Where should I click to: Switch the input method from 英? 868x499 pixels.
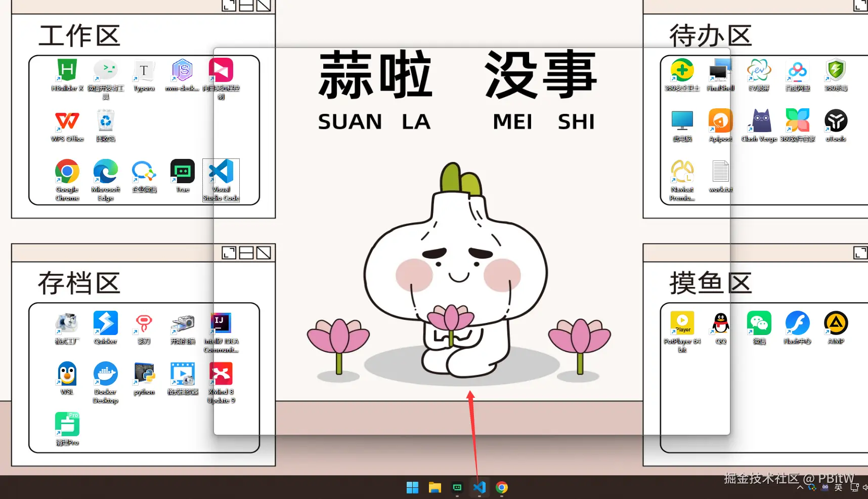pos(838,487)
